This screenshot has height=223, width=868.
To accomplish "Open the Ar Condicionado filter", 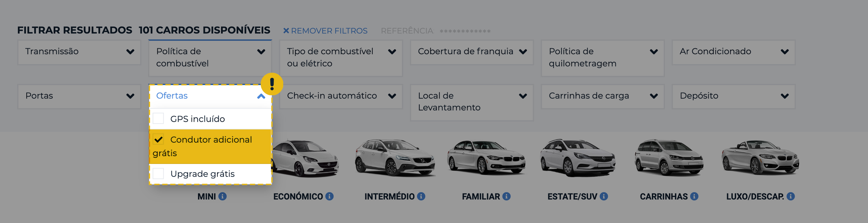I will click(x=734, y=52).
